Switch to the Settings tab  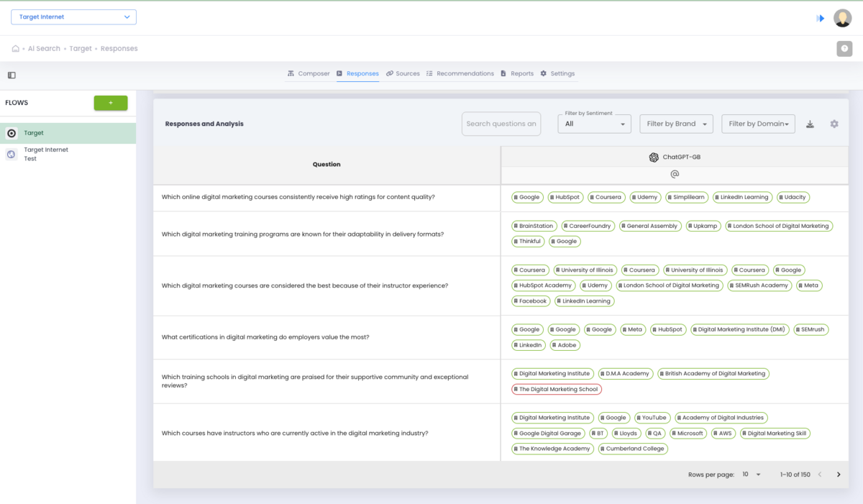[557, 73]
